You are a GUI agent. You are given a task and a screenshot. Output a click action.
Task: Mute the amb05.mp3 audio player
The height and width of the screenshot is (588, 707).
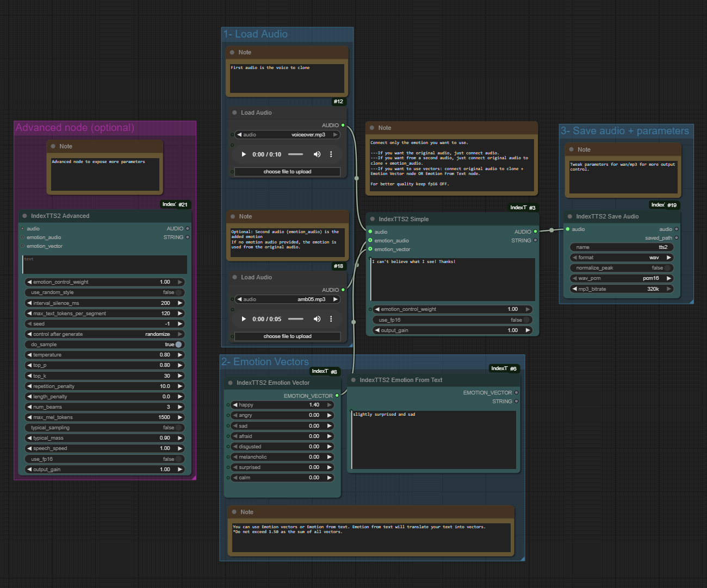(317, 319)
